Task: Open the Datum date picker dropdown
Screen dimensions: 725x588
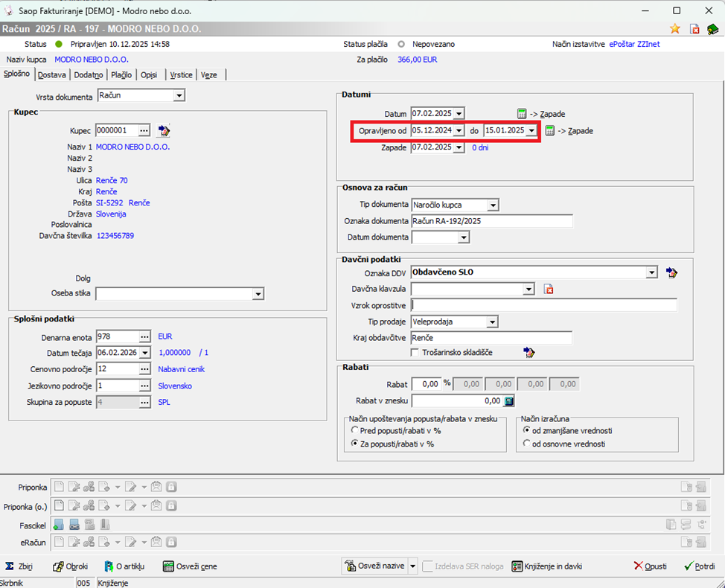Action: (x=459, y=114)
